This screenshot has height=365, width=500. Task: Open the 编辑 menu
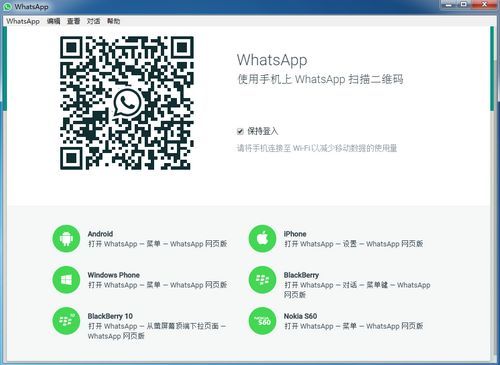pyautogui.click(x=53, y=21)
